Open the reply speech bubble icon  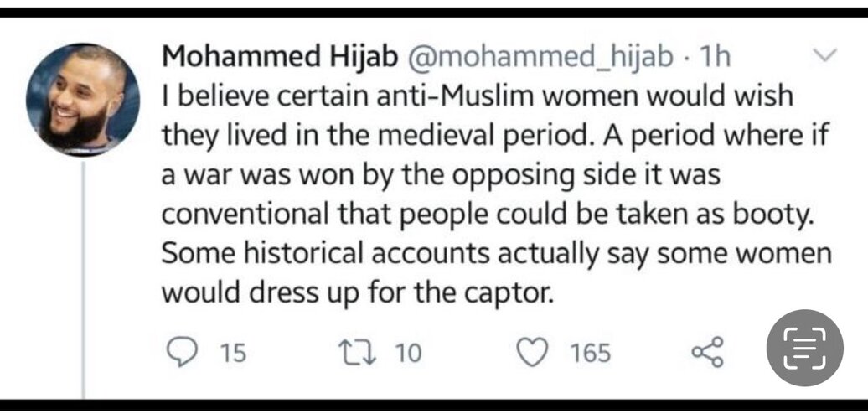click(x=182, y=353)
